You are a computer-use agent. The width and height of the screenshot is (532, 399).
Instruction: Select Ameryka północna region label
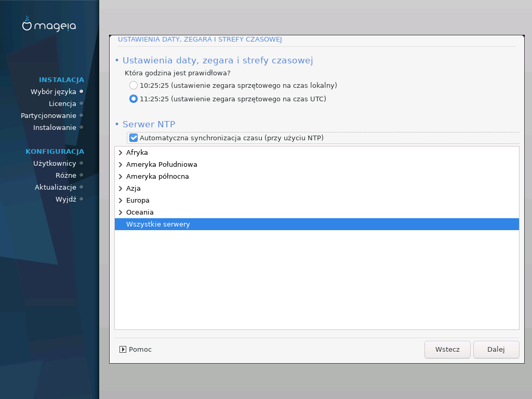pos(157,177)
